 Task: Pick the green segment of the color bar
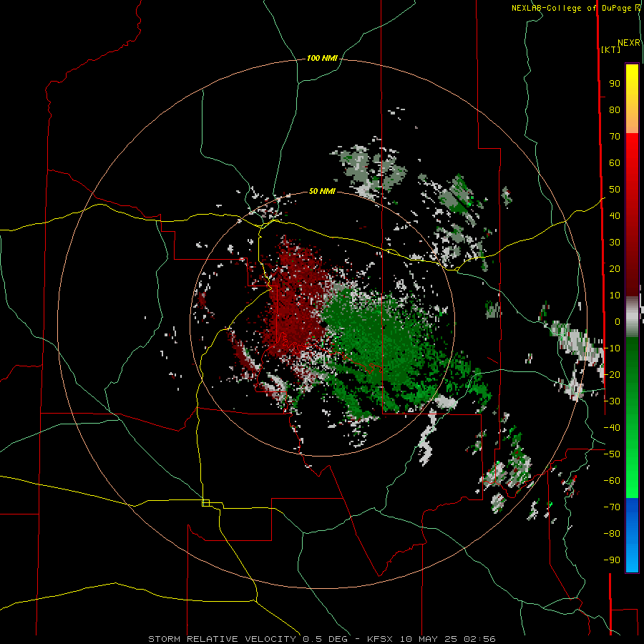pos(632,417)
